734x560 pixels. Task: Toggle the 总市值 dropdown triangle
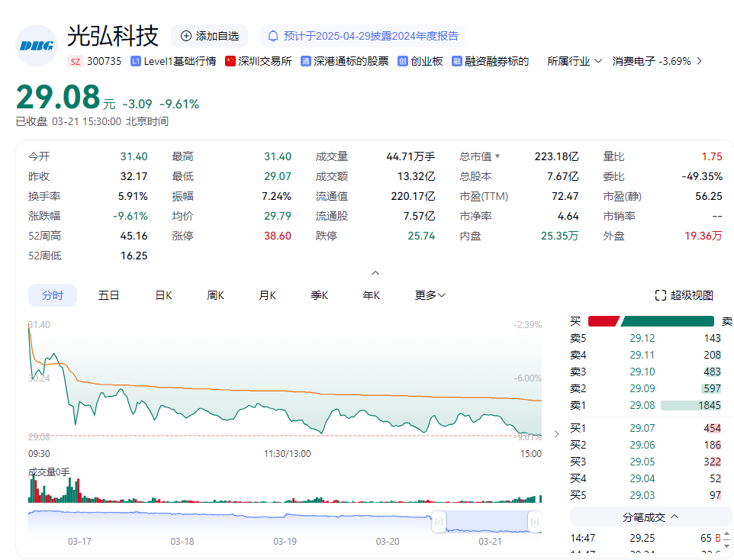tap(497, 156)
